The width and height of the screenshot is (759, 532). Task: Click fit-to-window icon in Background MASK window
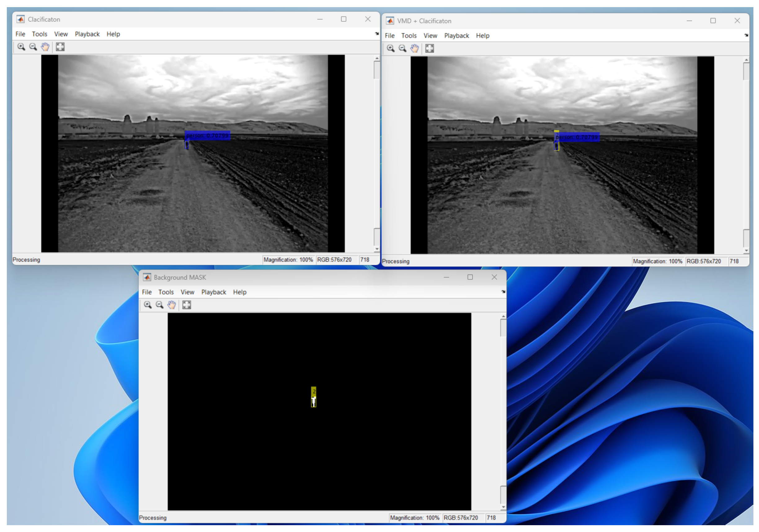[x=186, y=305]
